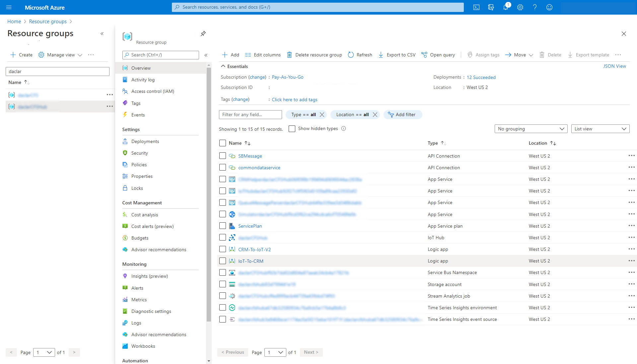
Task: Select Activity log from sidebar menu
Action: click(142, 80)
